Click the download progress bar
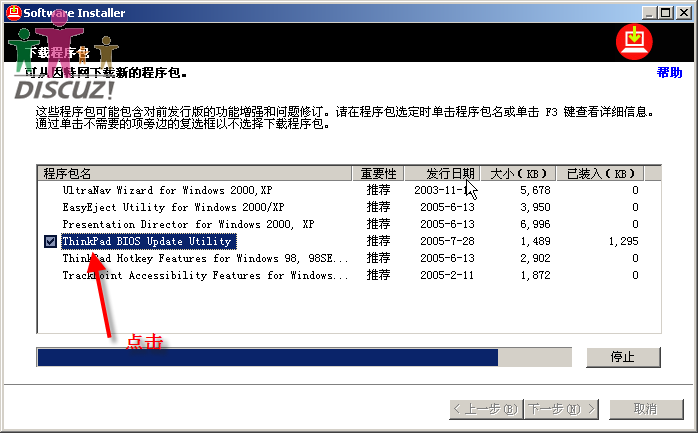Image resolution: width=698 pixels, height=433 pixels. click(300, 357)
